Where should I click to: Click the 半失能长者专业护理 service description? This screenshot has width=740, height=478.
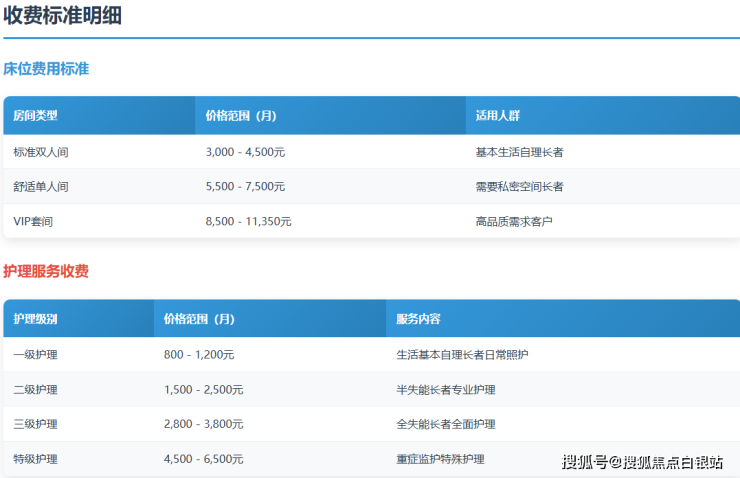[x=446, y=390]
